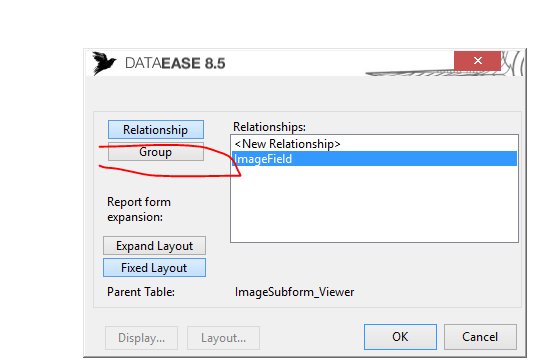
Task: Cancel the relationship dialog
Action: tap(480, 337)
